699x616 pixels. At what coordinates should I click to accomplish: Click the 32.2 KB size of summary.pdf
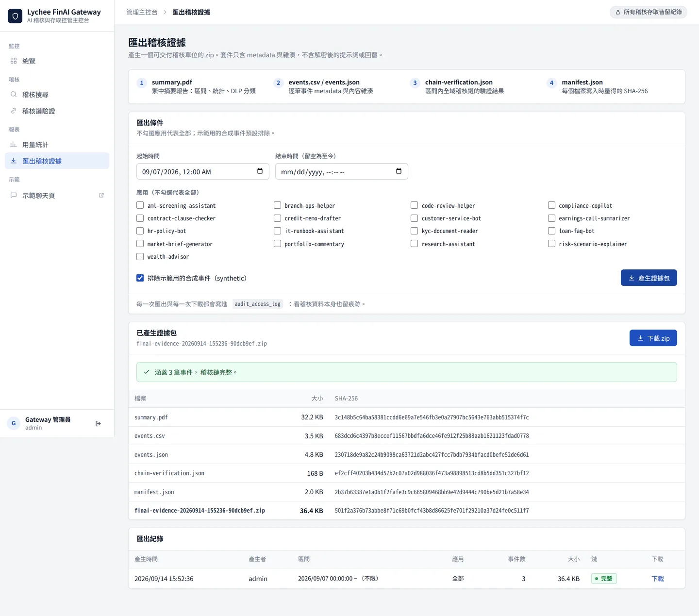pos(312,417)
